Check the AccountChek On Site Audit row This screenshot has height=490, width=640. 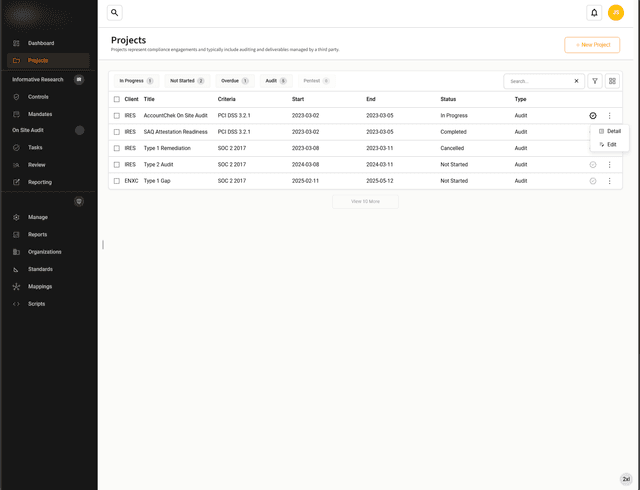[117, 116]
